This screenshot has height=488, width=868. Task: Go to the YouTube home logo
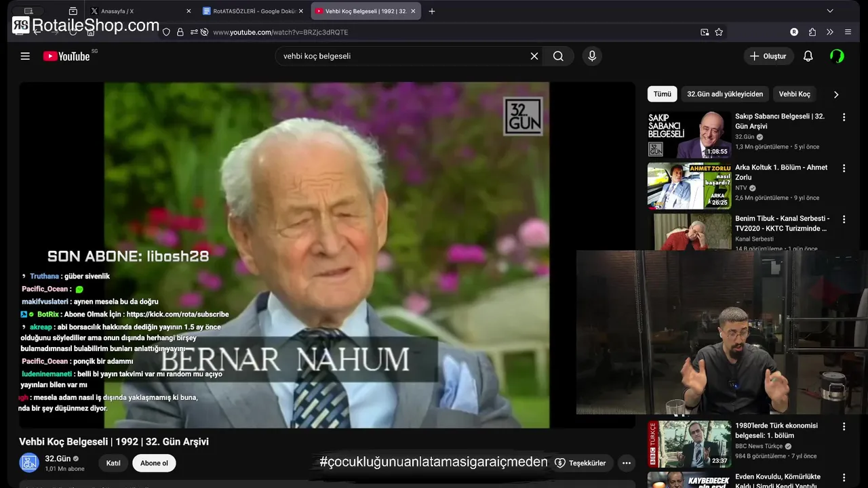click(x=66, y=56)
